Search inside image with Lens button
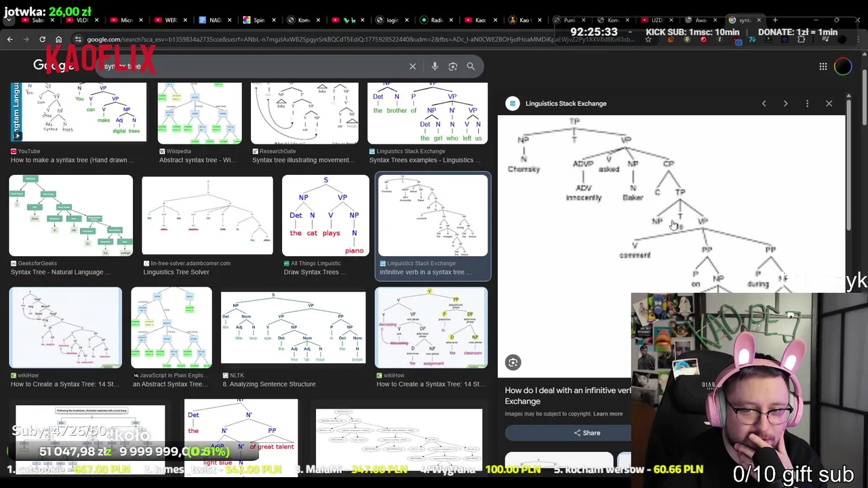This screenshot has height=488, width=868. 513,363
